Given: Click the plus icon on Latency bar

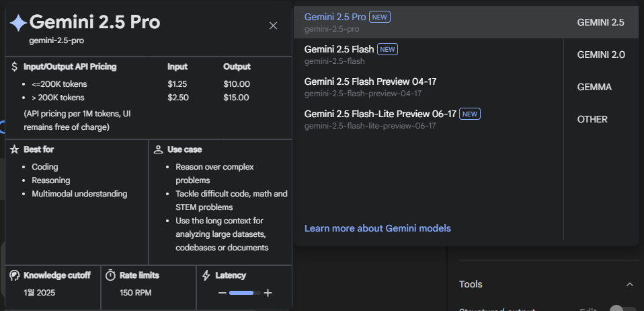Looking at the screenshot, I should click(x=268, y=293).
